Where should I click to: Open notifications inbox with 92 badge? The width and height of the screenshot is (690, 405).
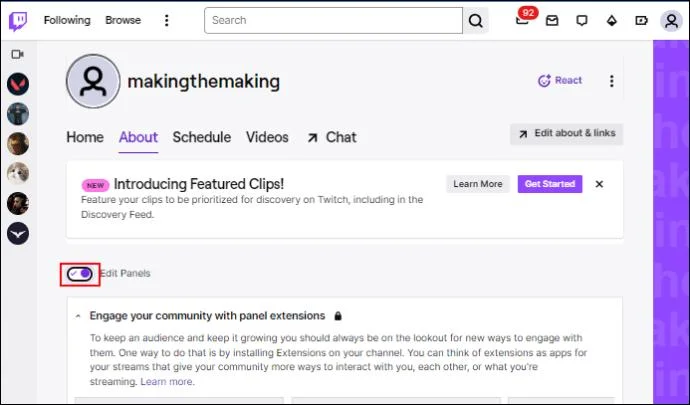(524, 19)
